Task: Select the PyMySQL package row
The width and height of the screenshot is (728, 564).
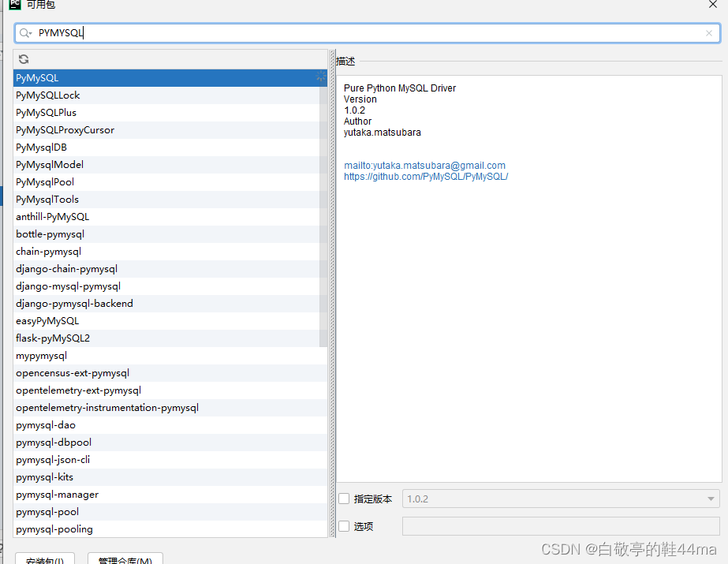Action: (x=170, y=78)
